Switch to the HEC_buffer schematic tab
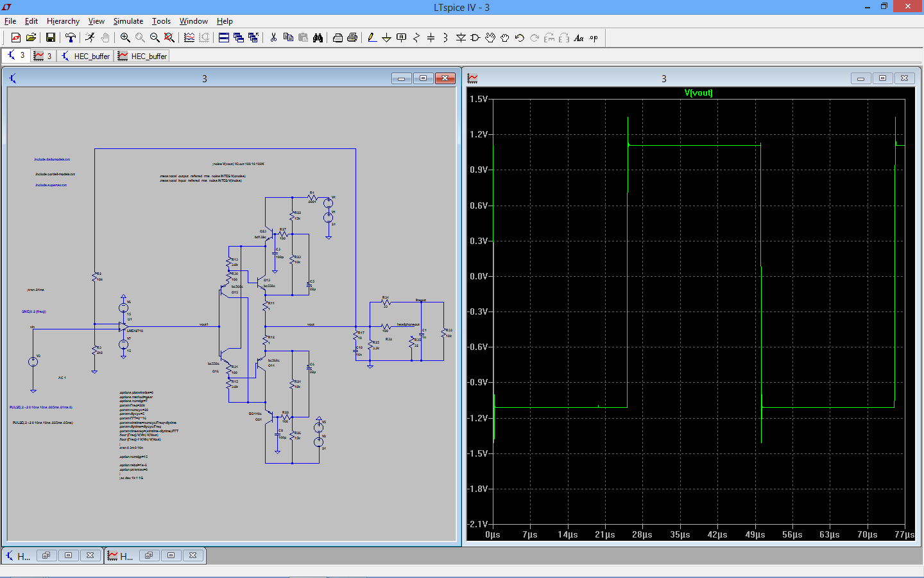This screenshot has height=578, width=924. coord(85,56)
